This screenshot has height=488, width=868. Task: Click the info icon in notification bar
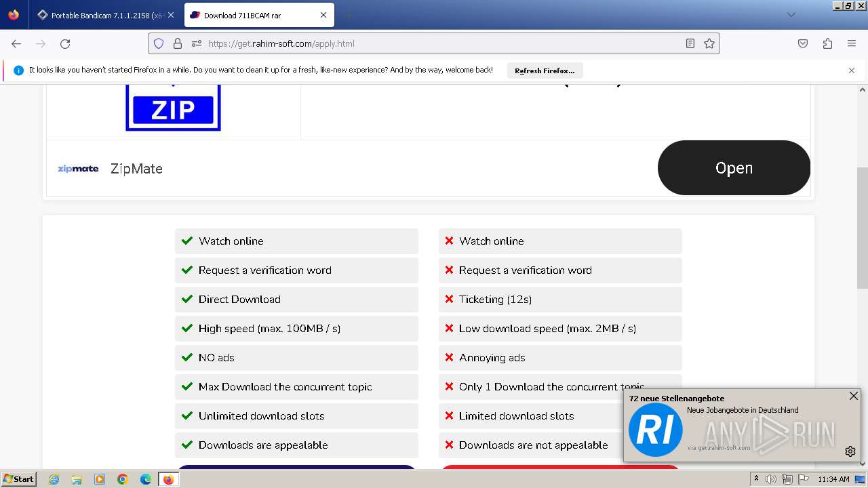pyautogui.click(x=18, y=70)
